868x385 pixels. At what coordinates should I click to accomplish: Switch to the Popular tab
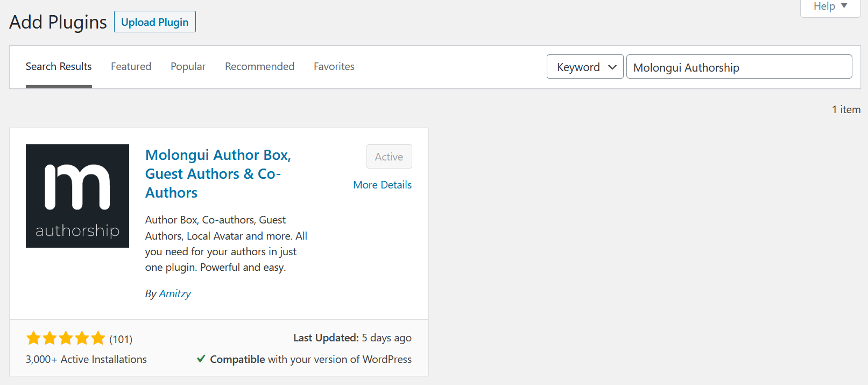pyautogui.click(x=188, y=66)
